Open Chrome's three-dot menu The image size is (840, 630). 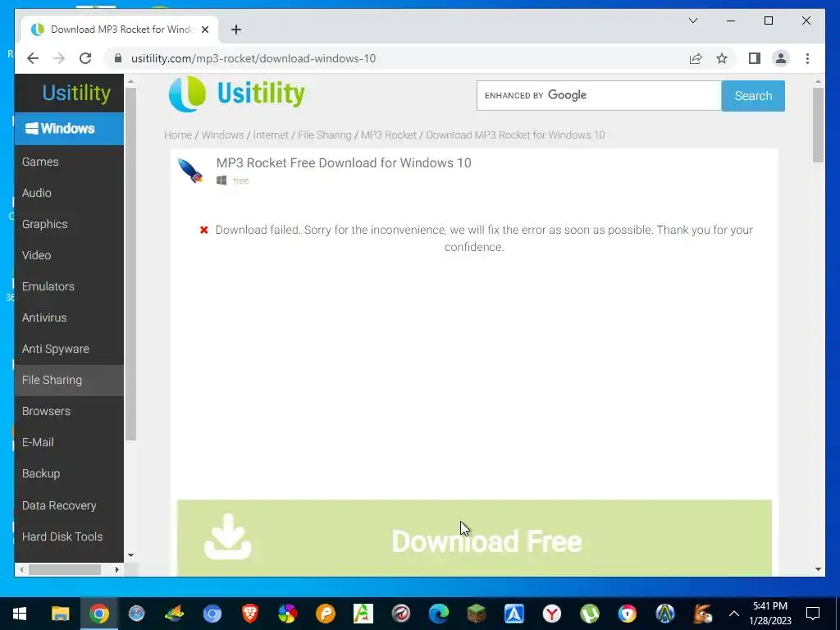807,58
